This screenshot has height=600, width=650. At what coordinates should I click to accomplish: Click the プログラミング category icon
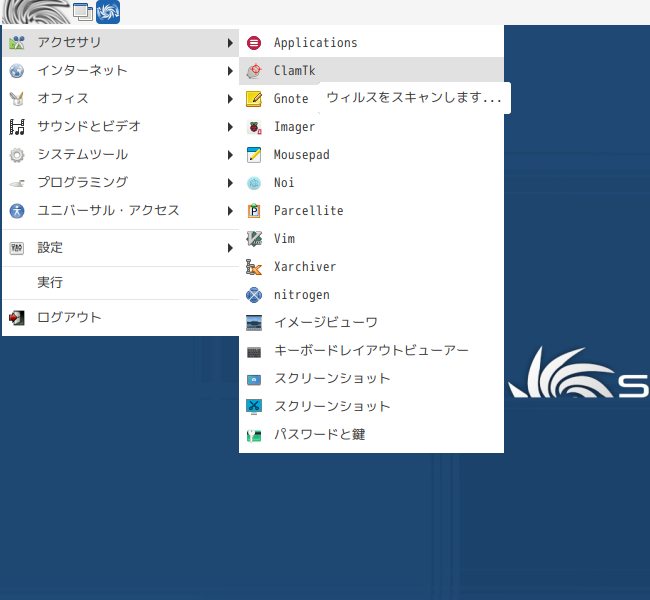click(x=17, y=183)
